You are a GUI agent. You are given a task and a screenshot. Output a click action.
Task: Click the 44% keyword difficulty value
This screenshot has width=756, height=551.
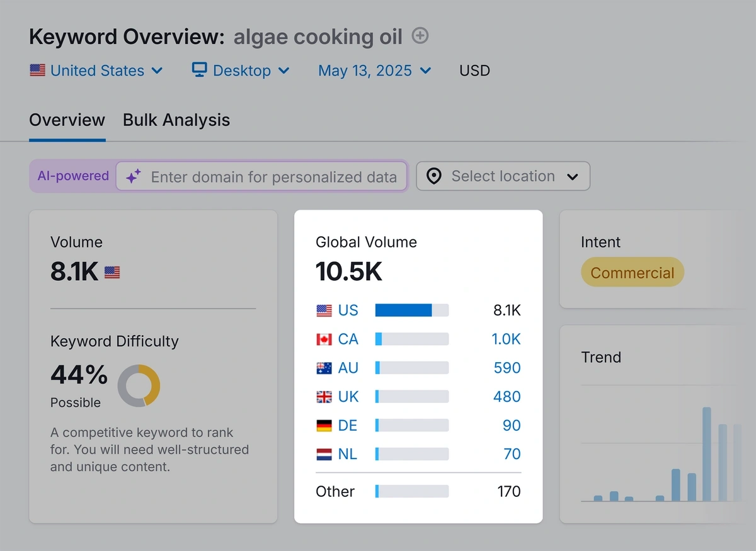tap(79, 375)
